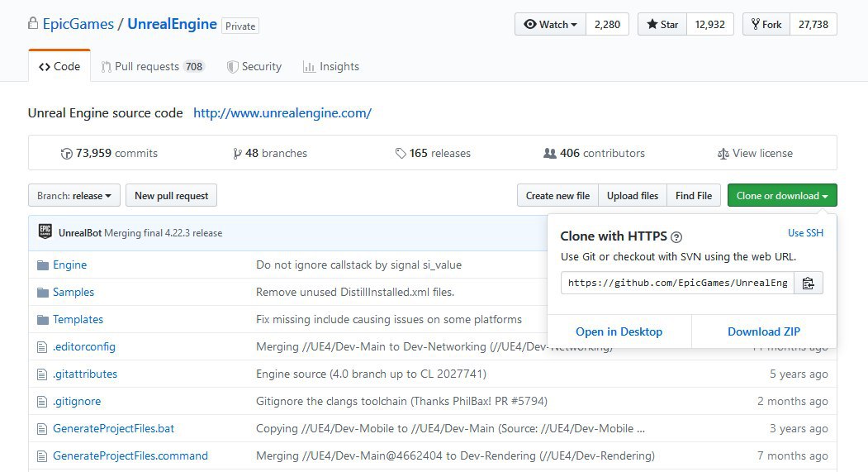Image resolution: width=868 pixels, height=472 pixels.
Task: Toggle the Clone or download dropdown
Action: (x=782, y=196)
